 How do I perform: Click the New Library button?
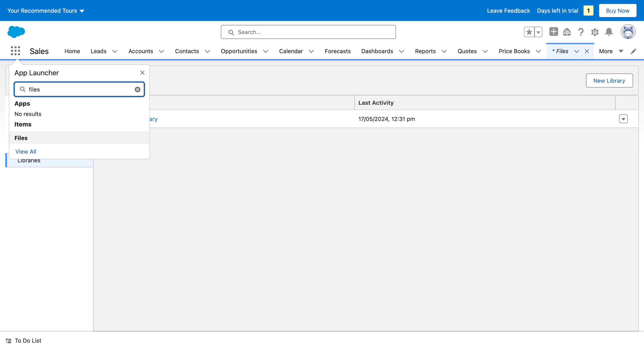pyautogui.click(x=609, y=80)
